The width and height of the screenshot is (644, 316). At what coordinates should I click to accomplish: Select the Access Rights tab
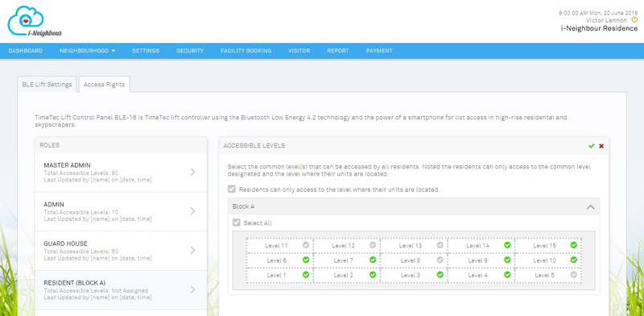(x=104, y=85)
